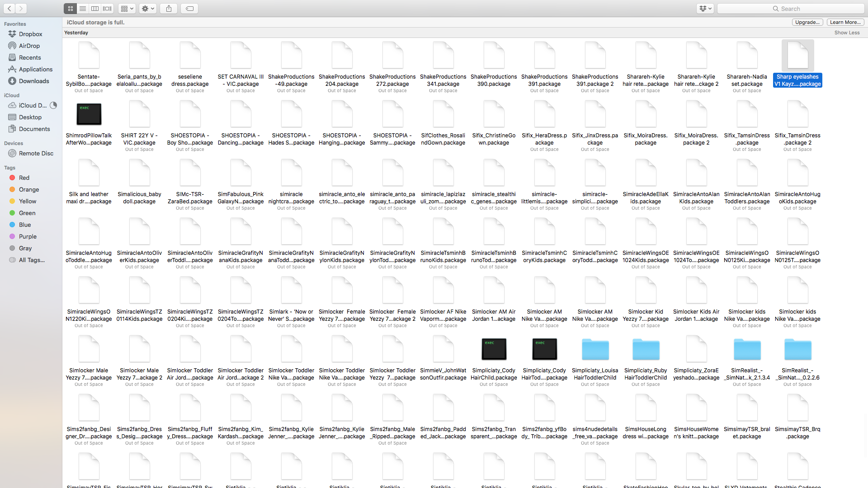Screen dimensions: 868x488
Task: Select file "SimsHouseLong dress wi...package"
Action: [x=646, y=408]
